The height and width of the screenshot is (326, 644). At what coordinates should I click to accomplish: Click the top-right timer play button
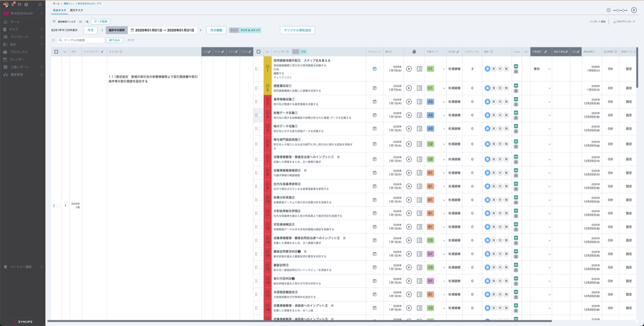point(634,10)
